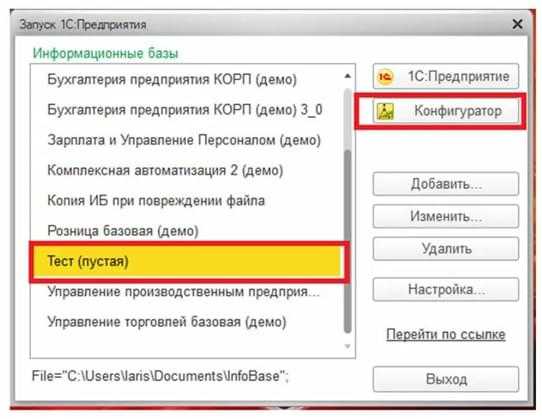Close the Запуск 1С:Предприятия window
This screenshot has height=419, width=542.
tap(517, 24)
